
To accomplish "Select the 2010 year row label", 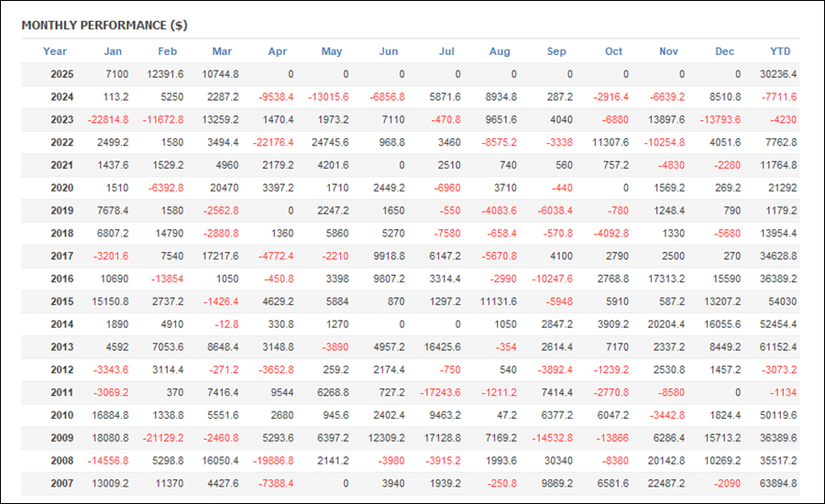I will click(x=62, y=415).
